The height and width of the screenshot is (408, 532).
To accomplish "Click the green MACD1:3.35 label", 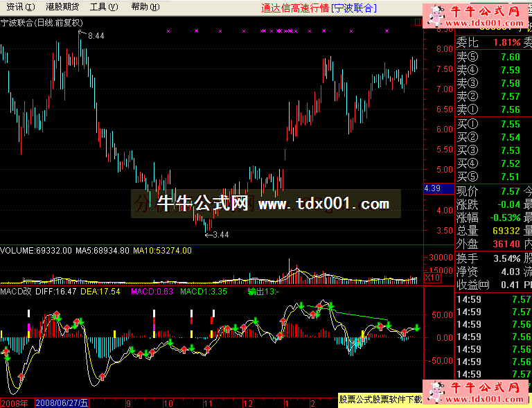I will 204,292.
